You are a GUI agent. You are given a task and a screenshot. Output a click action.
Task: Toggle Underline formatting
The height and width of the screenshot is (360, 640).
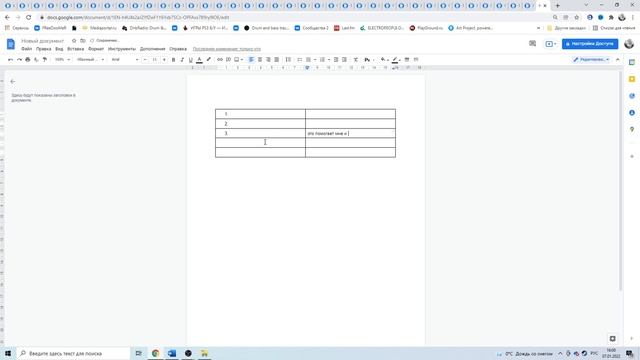click(191, 60)
